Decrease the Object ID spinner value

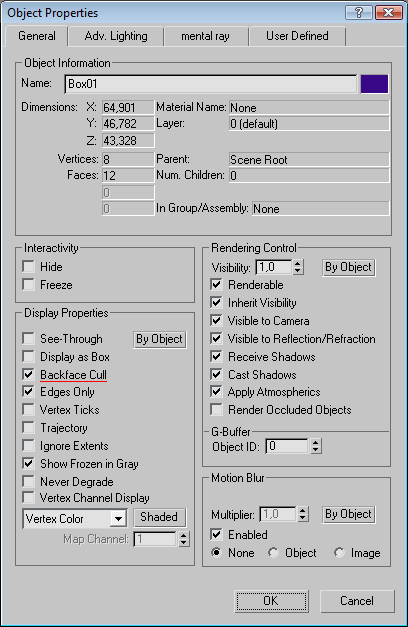click(316, 449)
